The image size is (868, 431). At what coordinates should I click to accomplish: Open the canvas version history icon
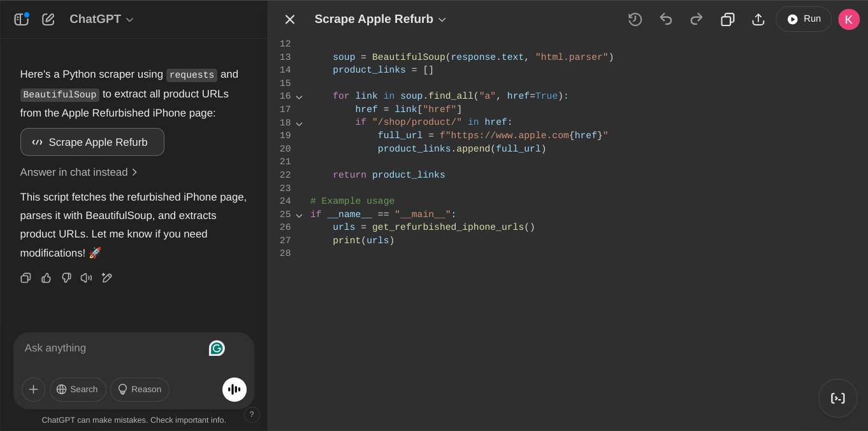[635, 19]
